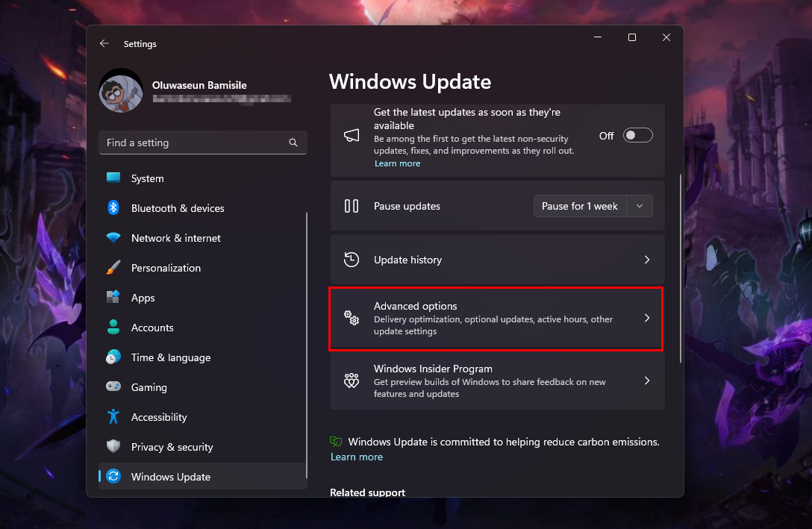This screenshot has height=529, width=812.
Task: Click the Accessibility figure icon
Action: pyautogui.click(x=113, y=417)
